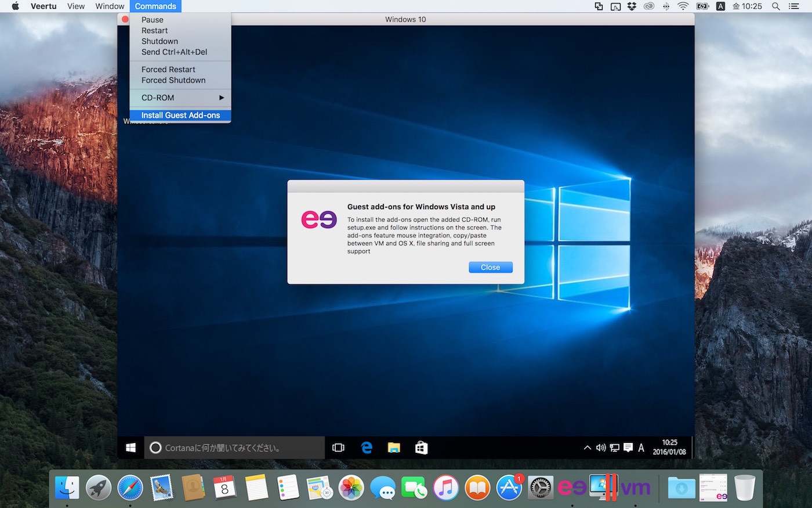
Task: Open the Apple menu
Action: tap(16, 6)
